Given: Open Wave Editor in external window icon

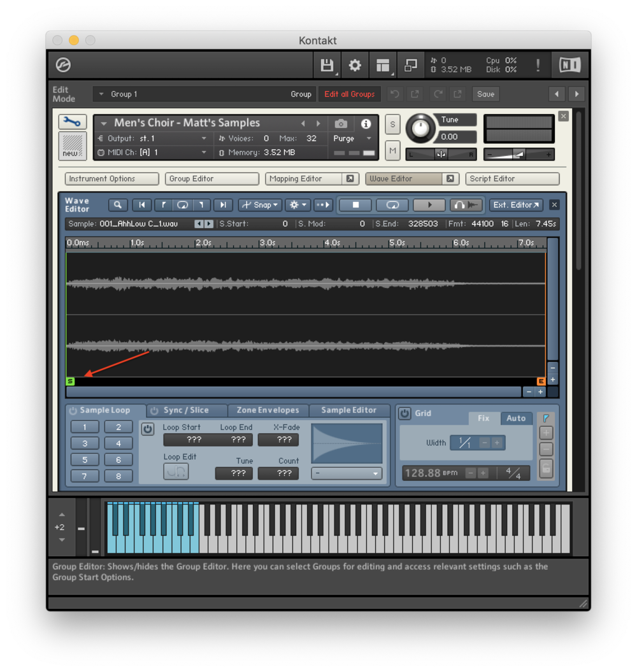Looking at the screenshot, I should [450, 179].
